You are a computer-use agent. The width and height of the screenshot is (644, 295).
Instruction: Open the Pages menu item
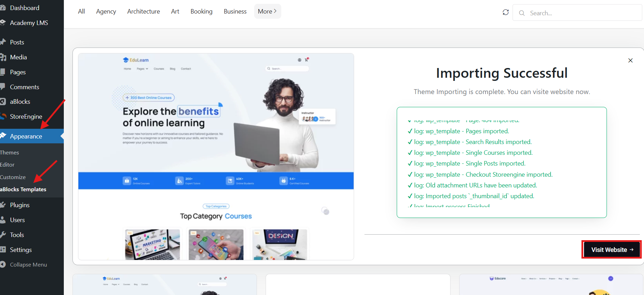pos(18,72)
